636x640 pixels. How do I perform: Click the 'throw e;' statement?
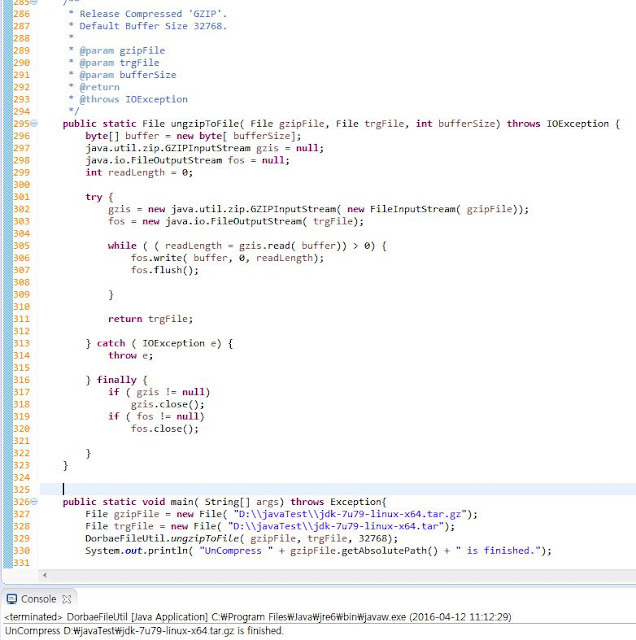[x=130, y=356]
